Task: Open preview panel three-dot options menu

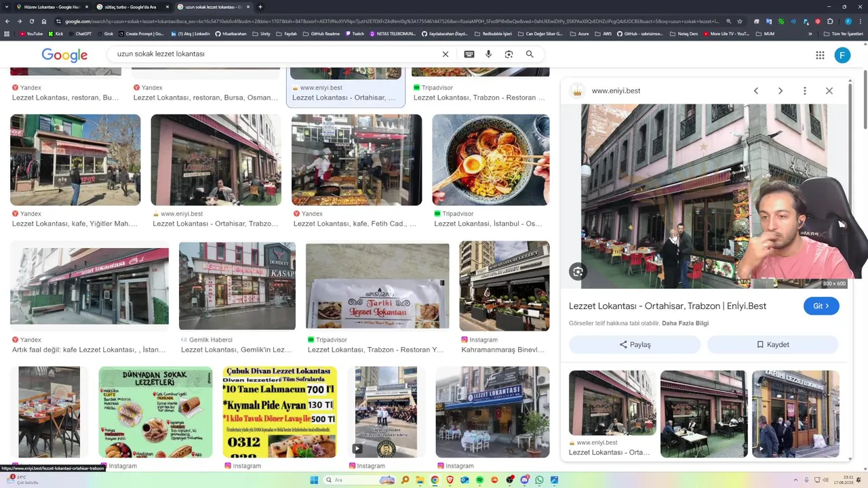Action: point(804,91)
